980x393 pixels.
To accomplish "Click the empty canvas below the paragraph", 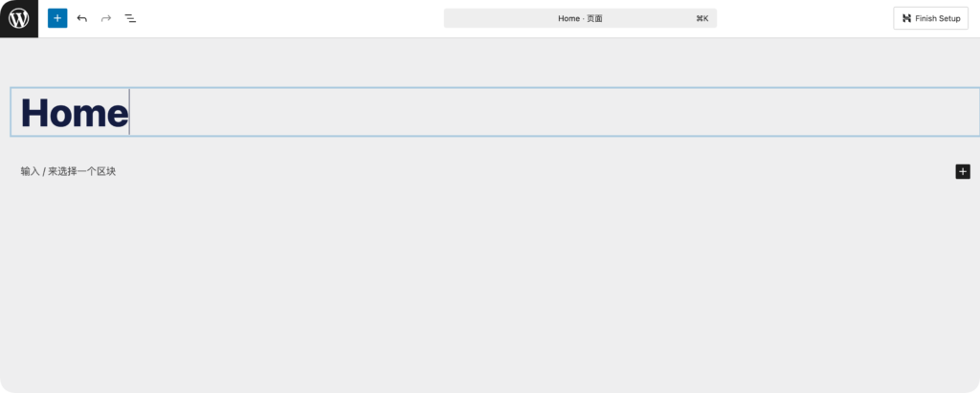I will pyautogui.click(x=479, y=287).
